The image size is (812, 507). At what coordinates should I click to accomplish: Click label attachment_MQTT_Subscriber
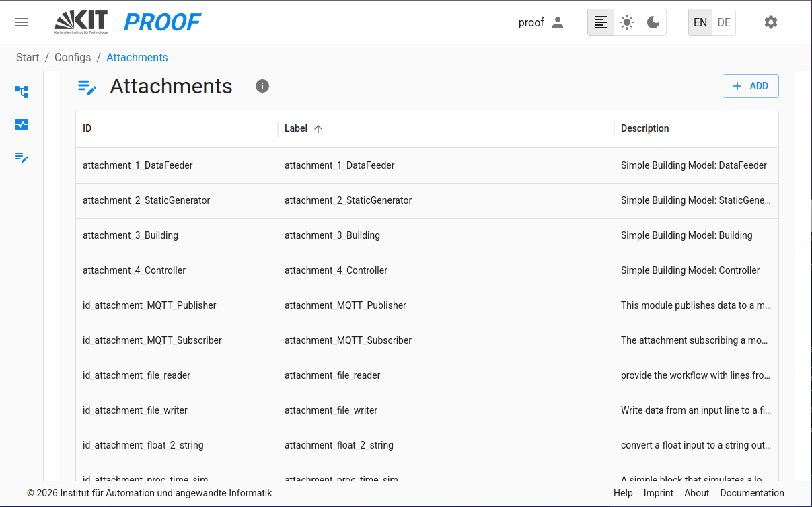point(348,340)
